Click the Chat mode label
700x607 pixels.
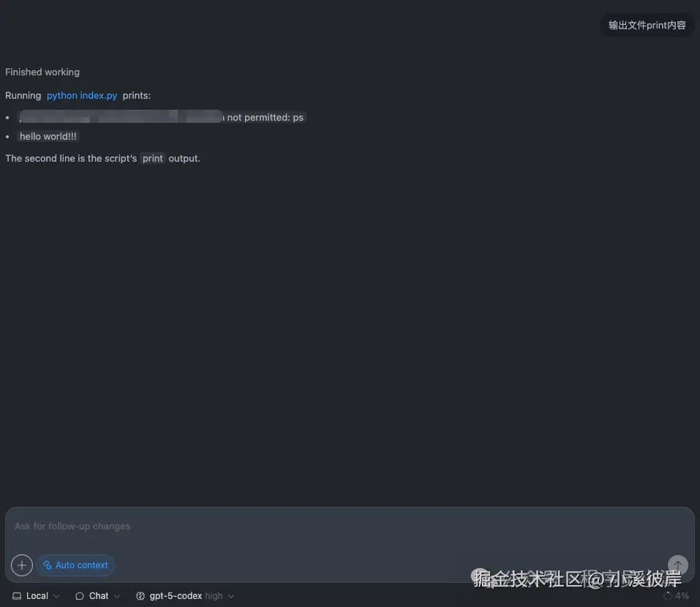click(x=99, y=596)
